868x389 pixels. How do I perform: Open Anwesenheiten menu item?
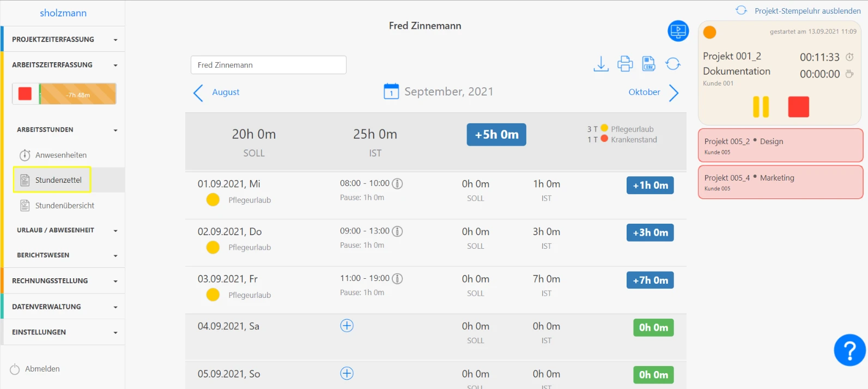(x=60, y=155)
